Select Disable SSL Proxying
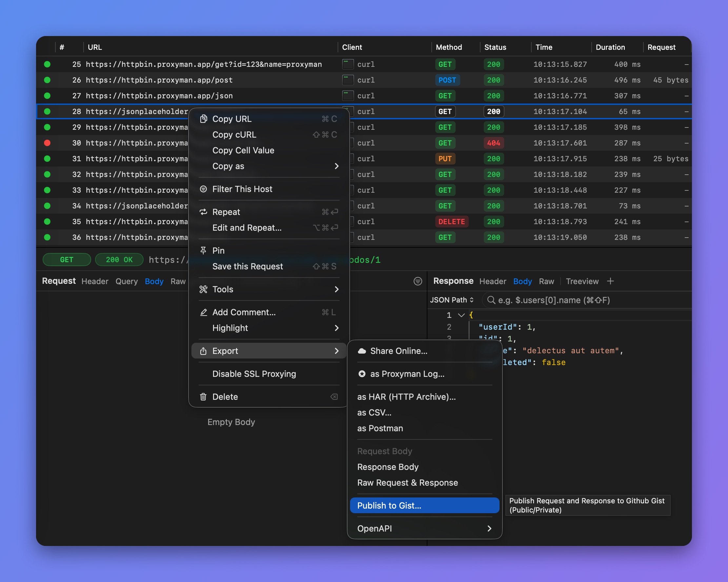The image size is (728, 582). (x=269, y=374)
